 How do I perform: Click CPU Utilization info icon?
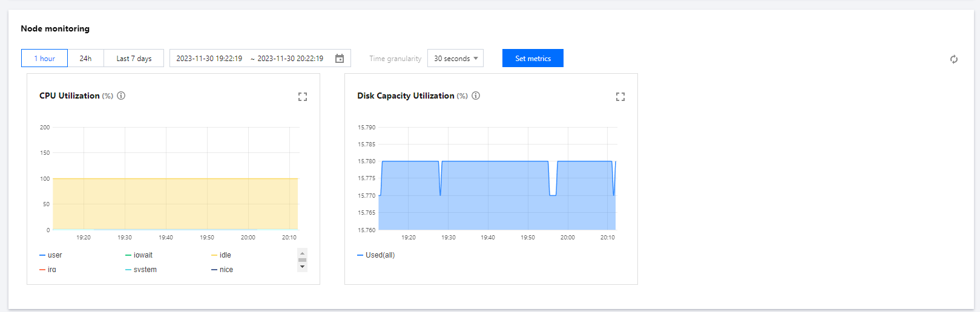coord(121,96)
